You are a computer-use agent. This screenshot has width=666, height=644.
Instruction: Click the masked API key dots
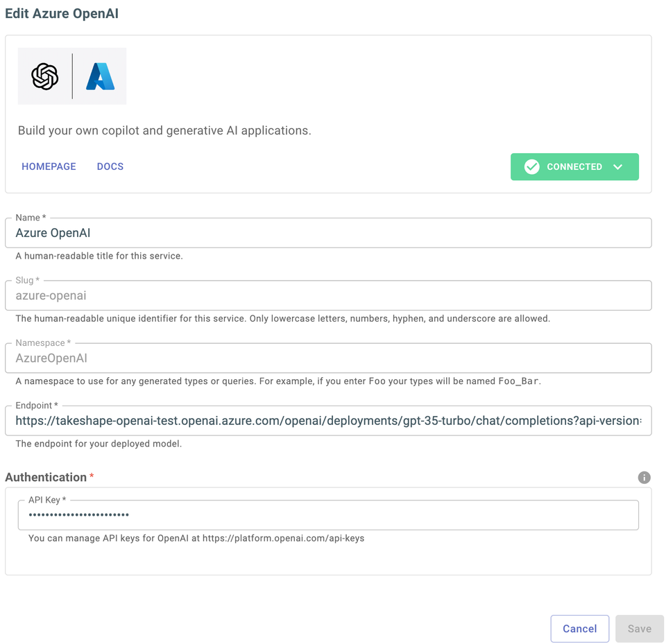[x=79, y=514]
